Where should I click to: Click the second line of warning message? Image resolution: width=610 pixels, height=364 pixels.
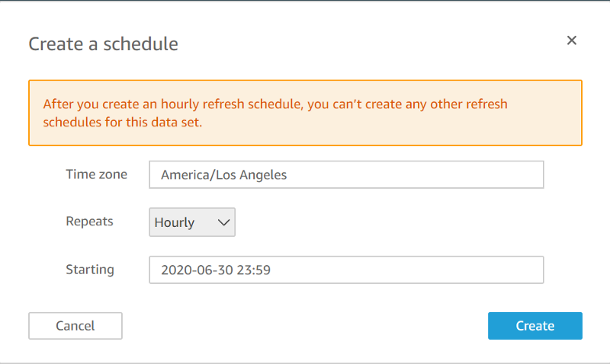point(123,123)
